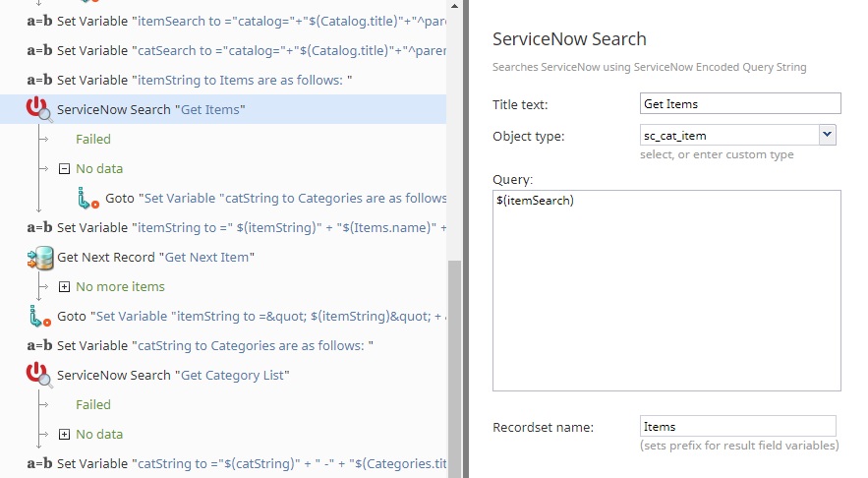This screenshot has width=868, height=478.
Task: Click the "No more items" label
Action: pos(120,286)
